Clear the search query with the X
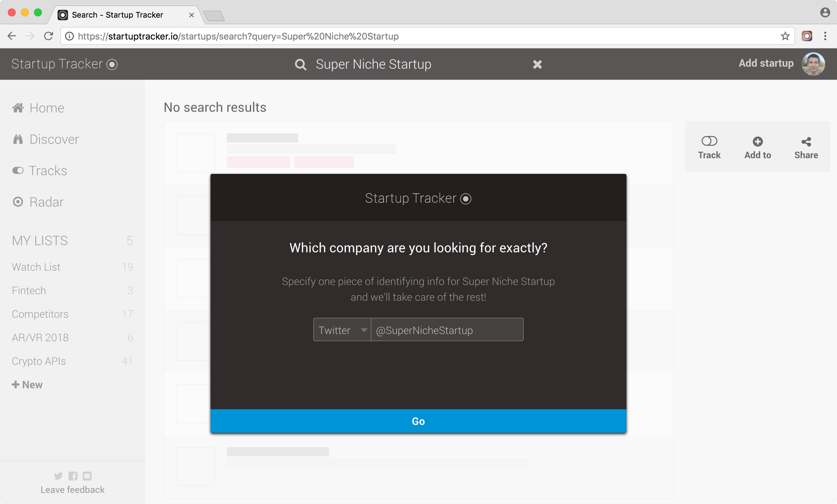Screen dimensions: 837x504 (537, 64)
